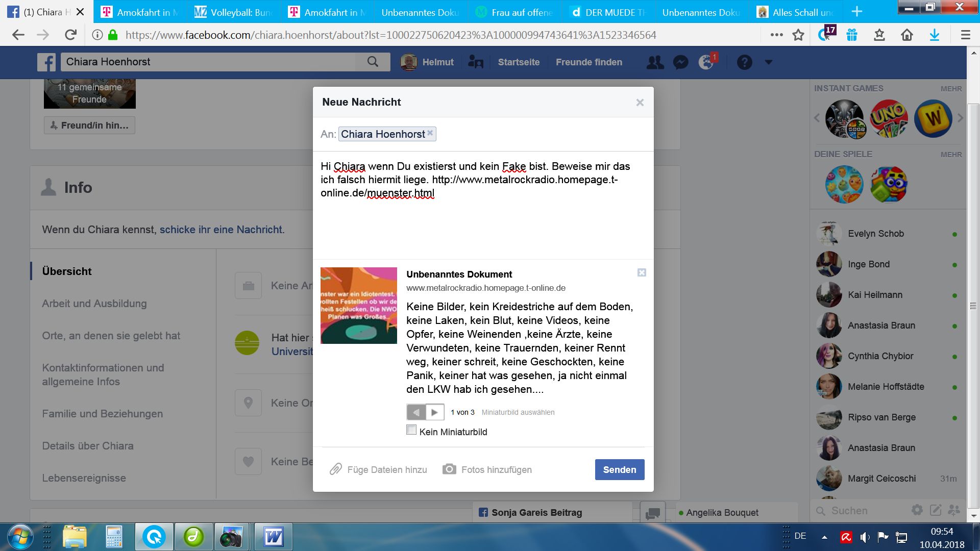Open Angelika Bouquet chat tab
The height and width of the screenshot is (551, 980).
coord(736,513)
